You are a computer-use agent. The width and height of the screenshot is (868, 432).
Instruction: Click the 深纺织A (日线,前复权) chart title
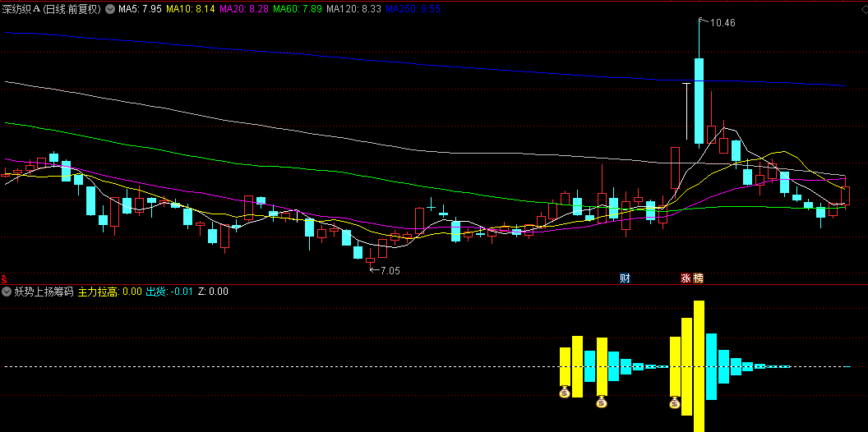tap(52, 9)
